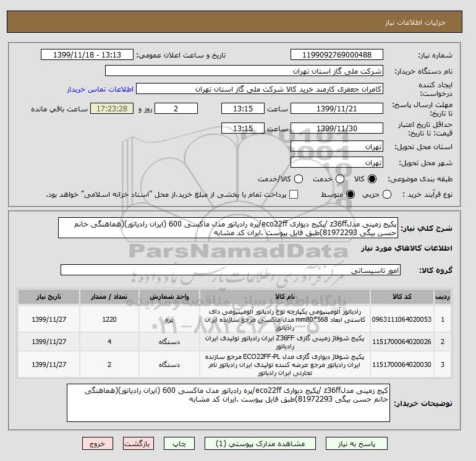Screen dimensions: 476x461
Task: Click the دستگاه unit in row 3
Action: (169, 364)
